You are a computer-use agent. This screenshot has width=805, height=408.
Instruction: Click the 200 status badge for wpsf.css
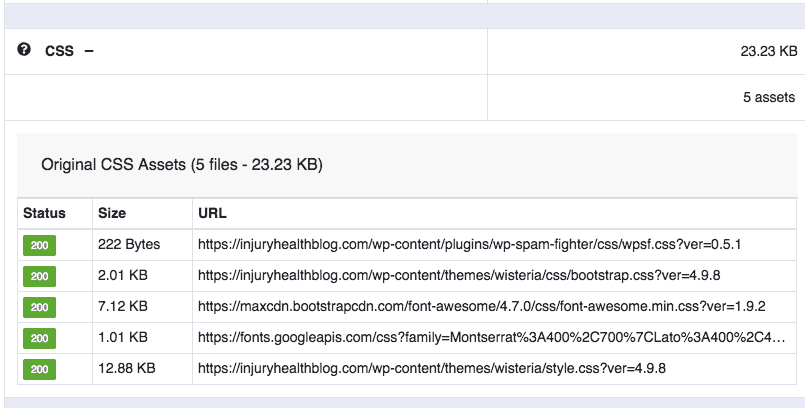[41, 244]
